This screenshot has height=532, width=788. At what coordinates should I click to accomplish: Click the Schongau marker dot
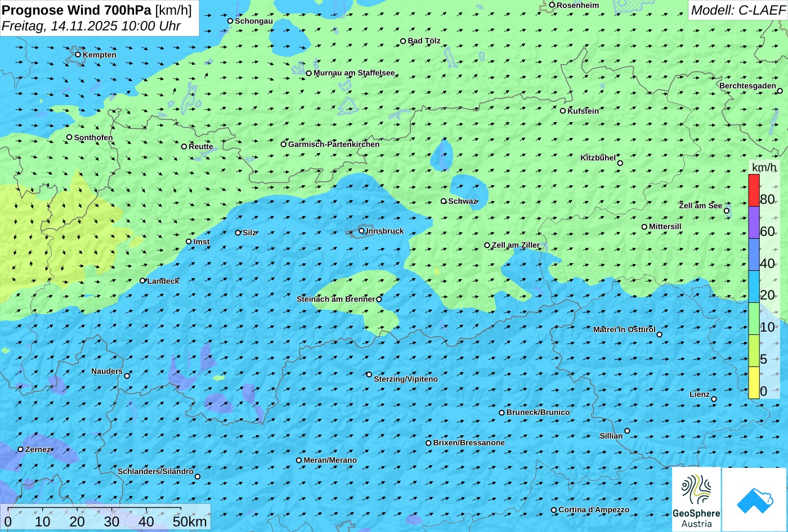230,21
